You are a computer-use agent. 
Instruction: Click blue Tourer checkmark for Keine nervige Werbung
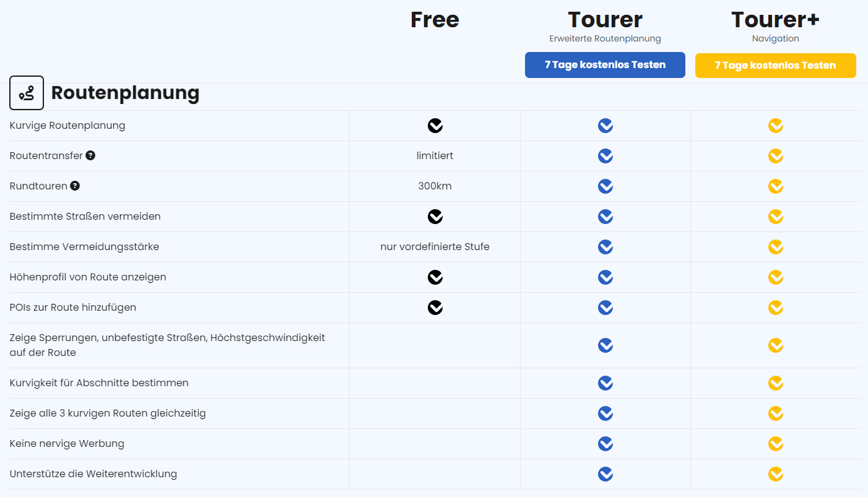click(x=605, y=444)
